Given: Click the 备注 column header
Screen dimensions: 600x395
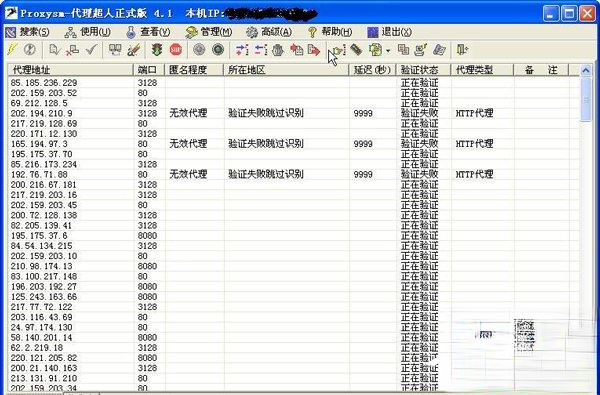Looking at the screenshot, I should tap(541, 70).
